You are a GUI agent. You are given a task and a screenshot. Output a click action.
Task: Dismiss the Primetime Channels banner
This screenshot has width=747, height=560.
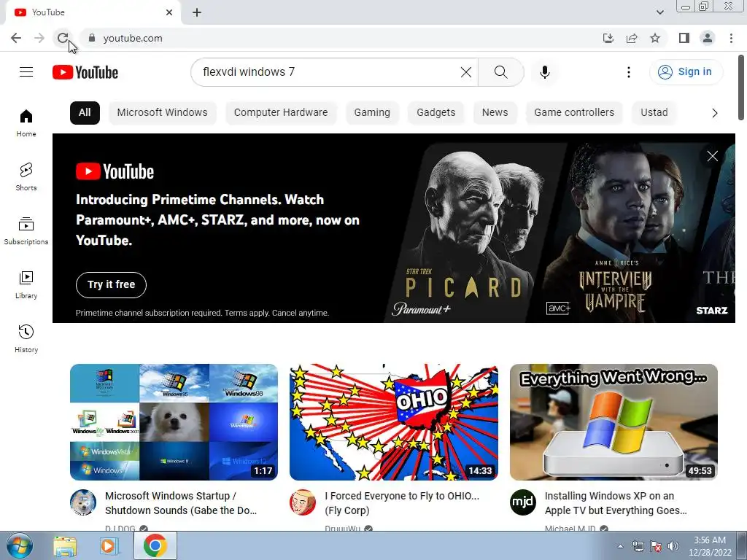[712, 156]
